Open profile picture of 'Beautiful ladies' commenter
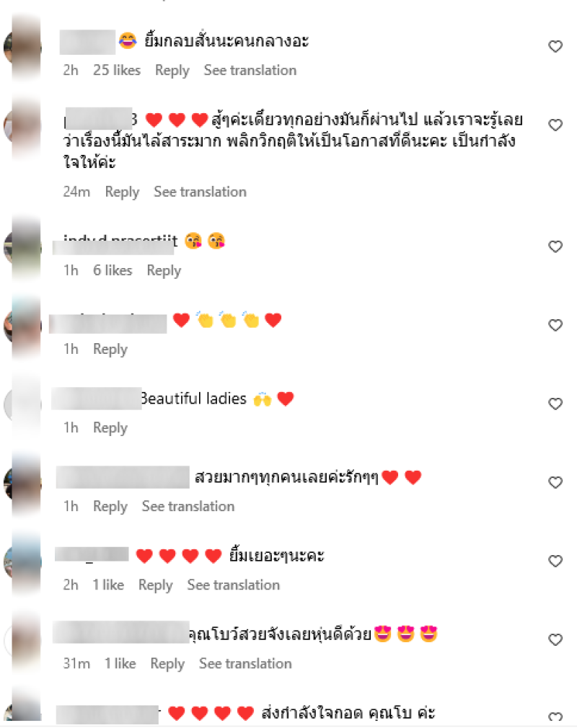This screenshot has height=728, width=577. pyautogui.click(x=23, y=404)
